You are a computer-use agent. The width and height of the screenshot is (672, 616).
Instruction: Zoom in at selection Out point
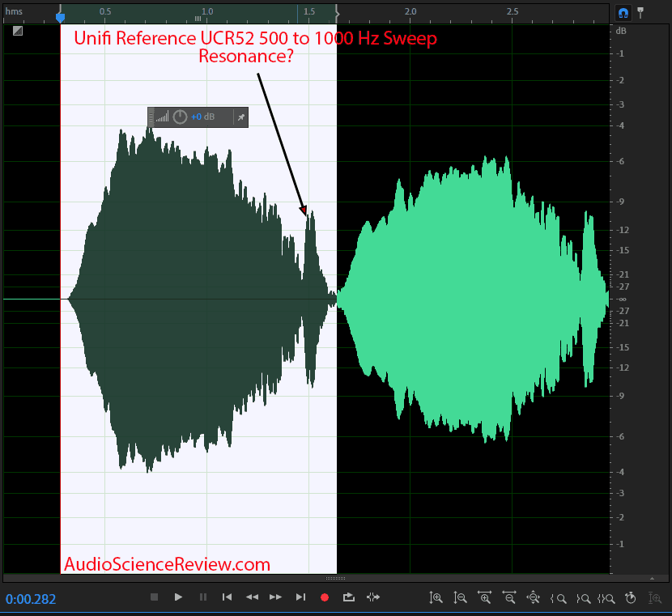tap(583, 598)
